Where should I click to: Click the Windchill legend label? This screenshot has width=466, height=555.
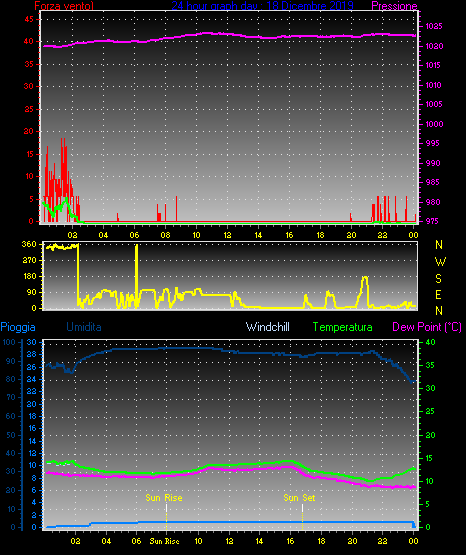[267, 327]
